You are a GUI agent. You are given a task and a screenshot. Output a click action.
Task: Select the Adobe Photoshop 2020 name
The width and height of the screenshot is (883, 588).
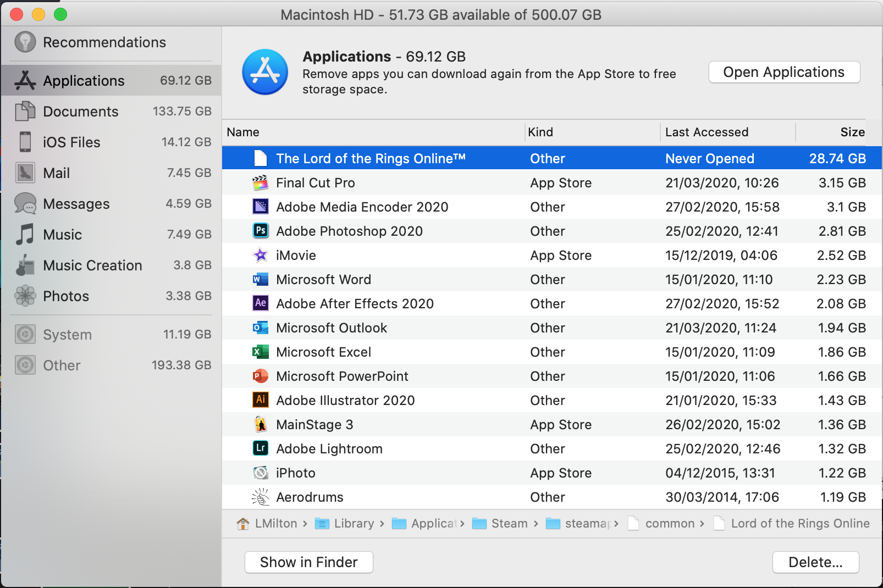tap(350, 231)
